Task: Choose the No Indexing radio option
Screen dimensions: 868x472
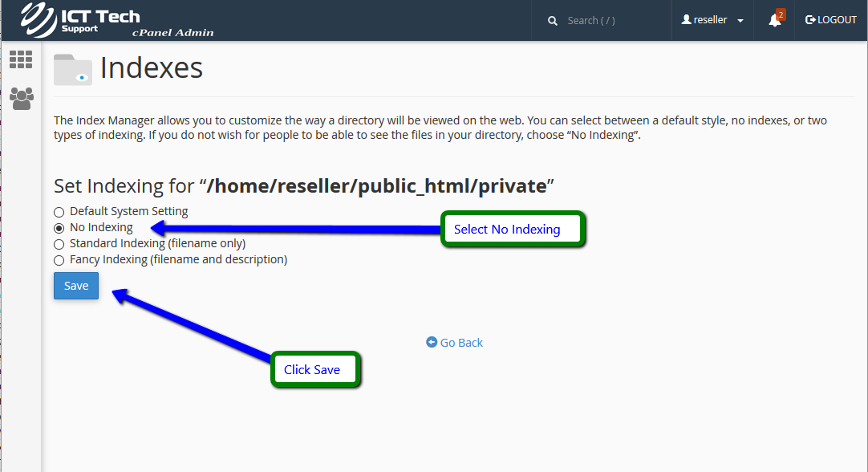Action: (x=59, y=228)
